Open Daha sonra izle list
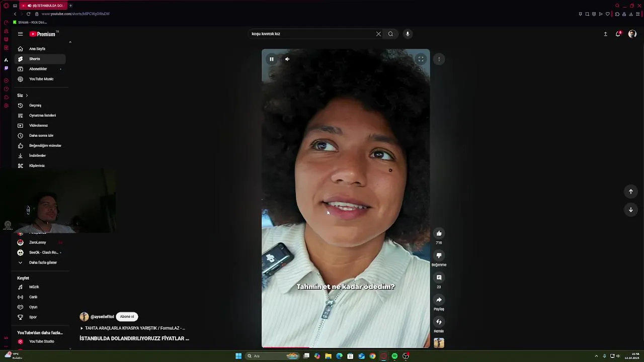The height and width of the screenshot is (362, 644). point(39,136)
